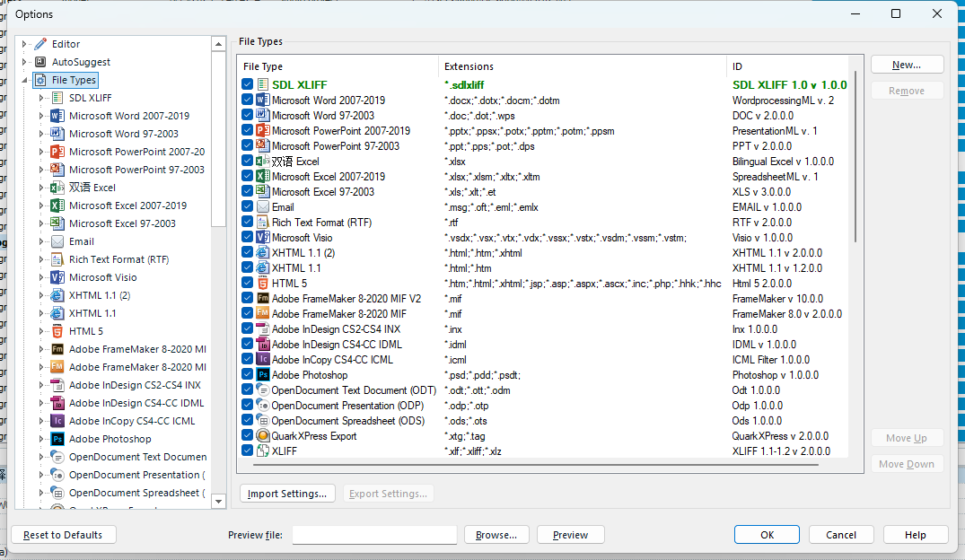Click the Adobe Photoshop icon in tree

click(57, 439)
